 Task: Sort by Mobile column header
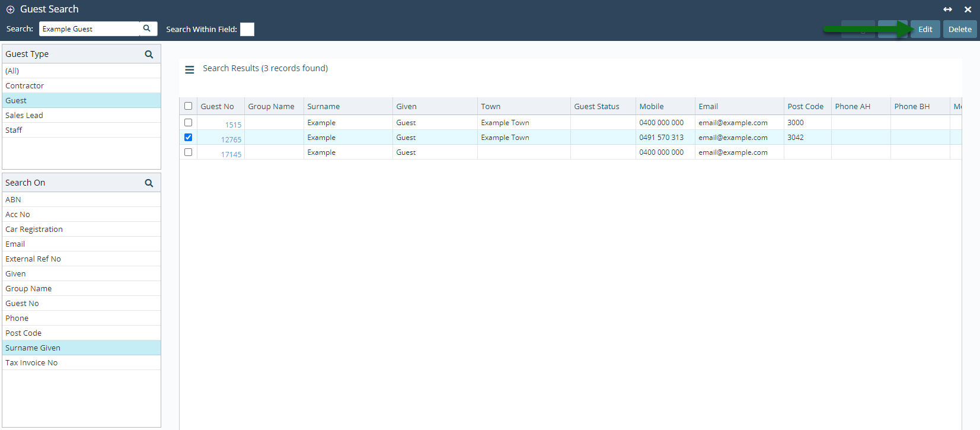pos(665,106)
